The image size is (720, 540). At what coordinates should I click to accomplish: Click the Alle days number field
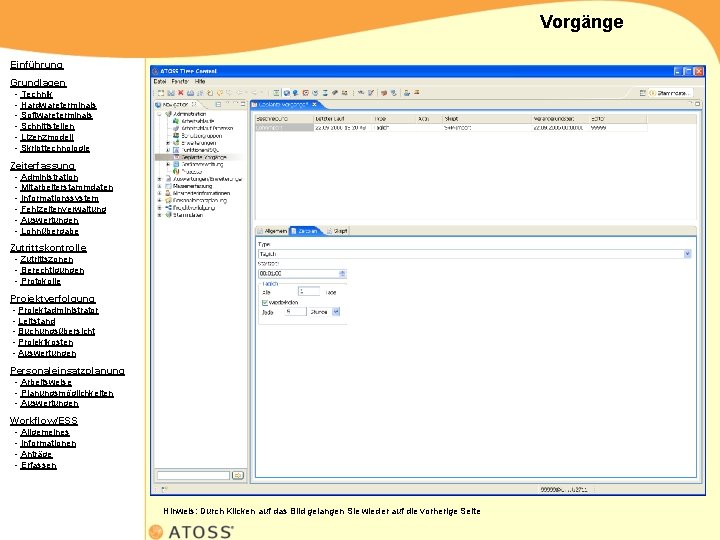tap(309, 292)
